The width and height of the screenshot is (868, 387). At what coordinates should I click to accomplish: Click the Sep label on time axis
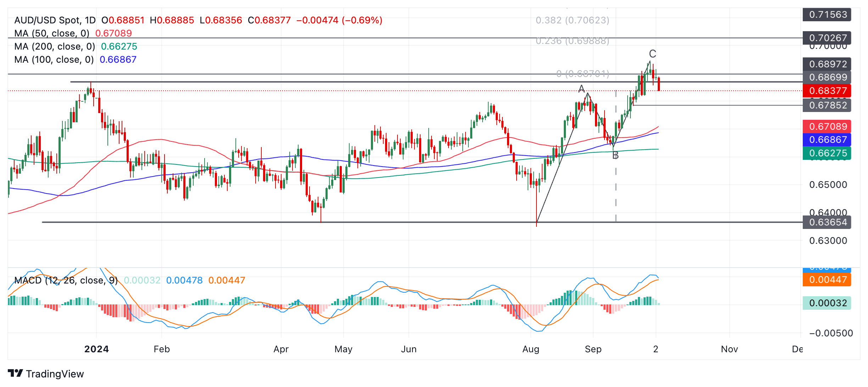coord(593,349)
